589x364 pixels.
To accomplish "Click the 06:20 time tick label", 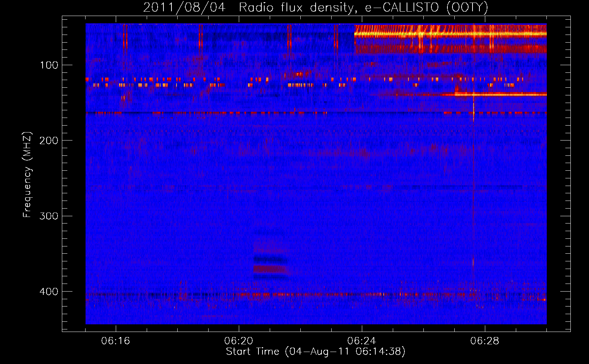I will click(239, 341).
